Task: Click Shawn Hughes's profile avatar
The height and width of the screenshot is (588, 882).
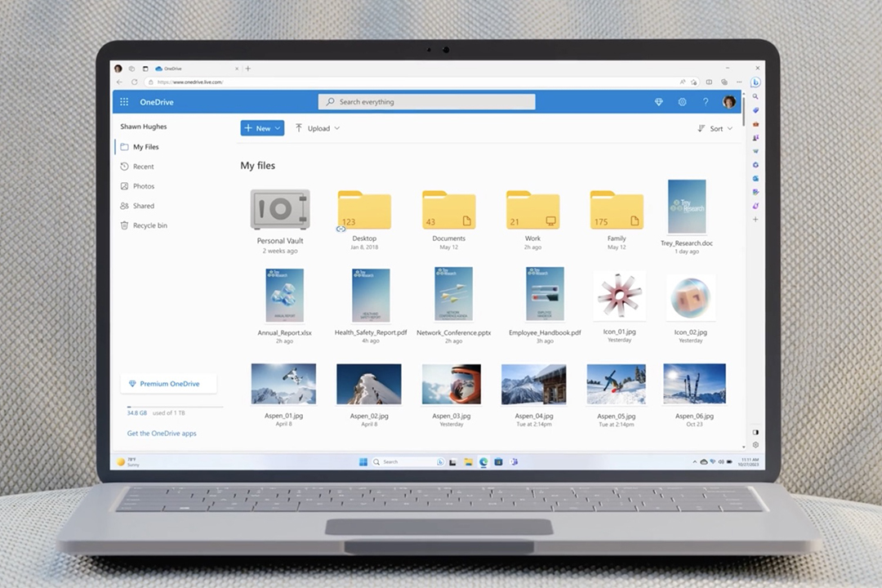Action: coord(728,101)
